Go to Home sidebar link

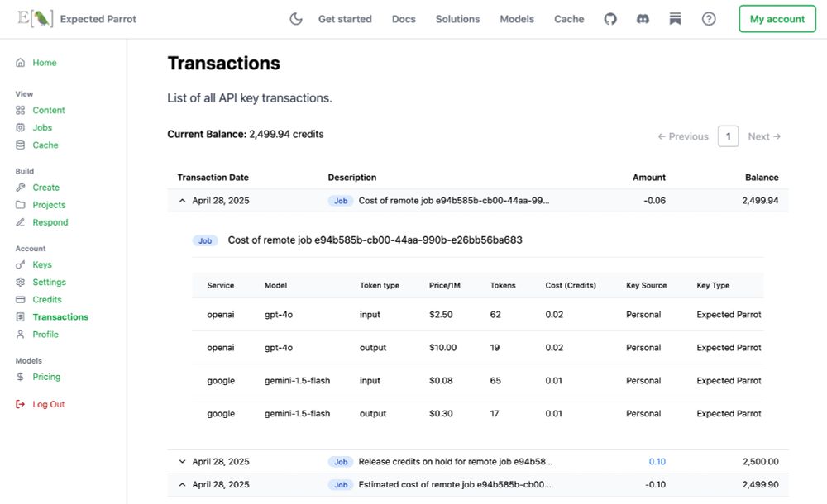[45, 63]
